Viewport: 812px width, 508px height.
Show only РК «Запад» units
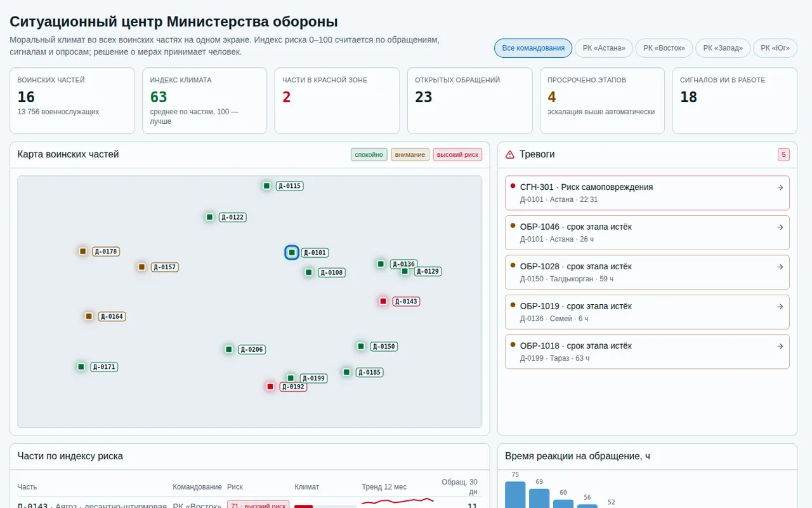pos(723,48)
